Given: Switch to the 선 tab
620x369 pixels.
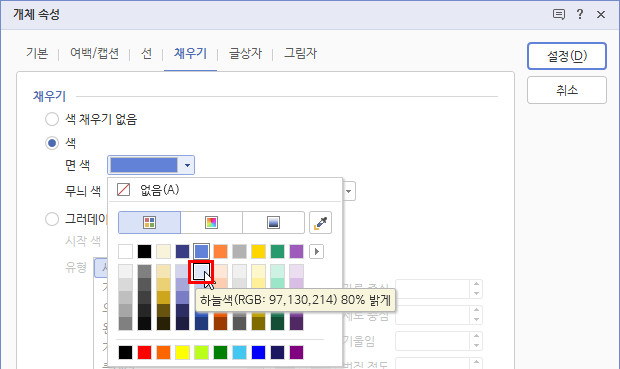Looking at the screenshot, I should point(146,53).
